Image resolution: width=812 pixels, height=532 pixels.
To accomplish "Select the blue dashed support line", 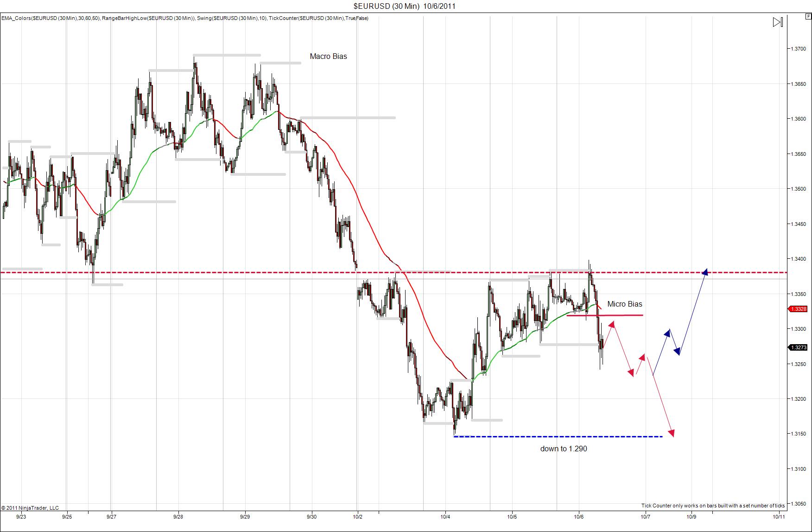I will pos(558,436).
